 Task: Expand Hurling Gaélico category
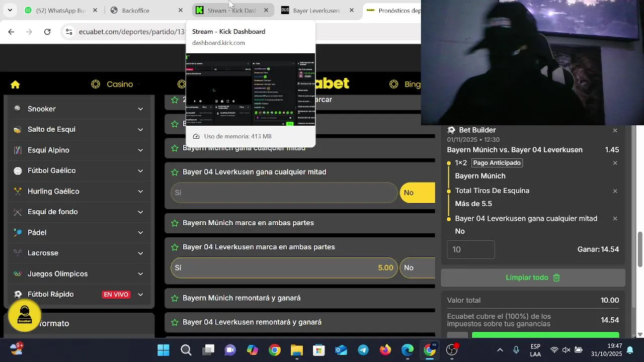coord(140,192)
